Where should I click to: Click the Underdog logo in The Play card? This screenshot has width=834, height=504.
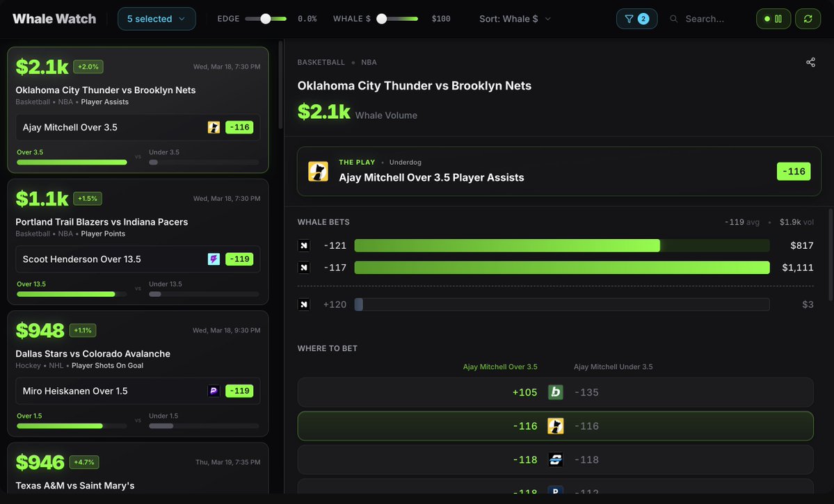click(318, 171)
